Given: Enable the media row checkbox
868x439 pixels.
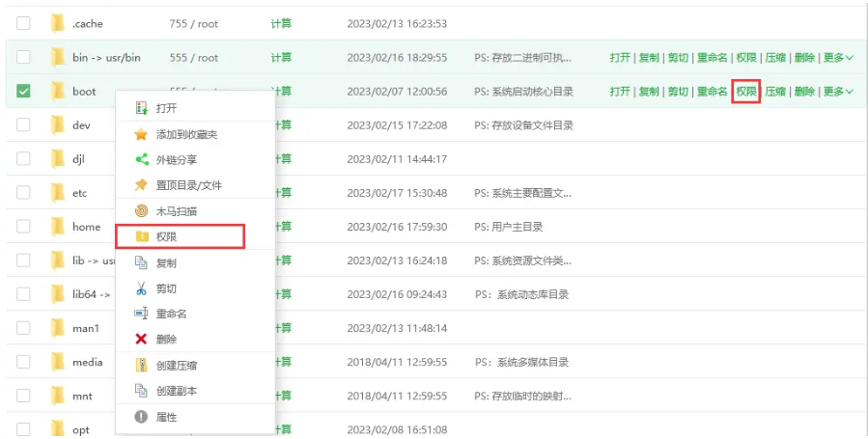Looking at the screenshot, I should tap(23, 362).
